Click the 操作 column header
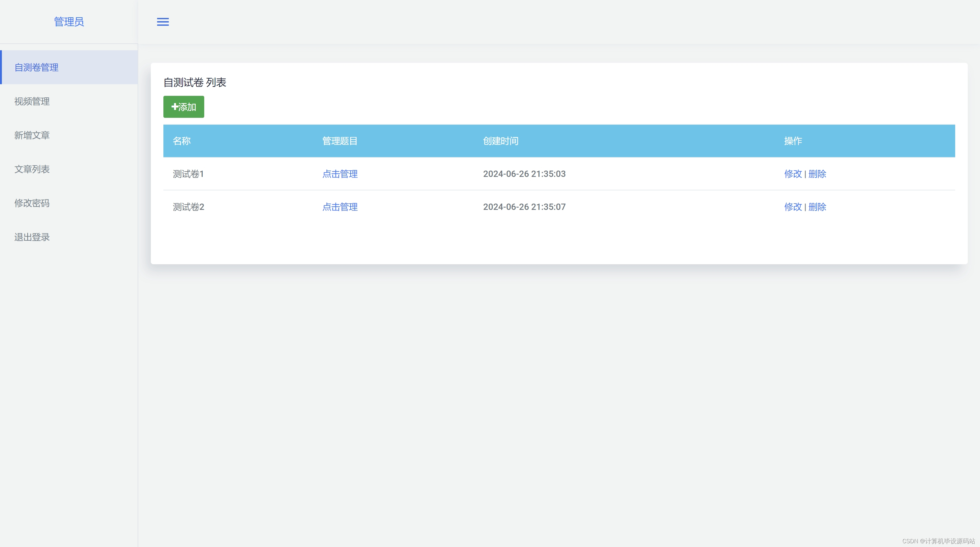The width and height of the screenshot is (980, 547). point(793,141)
